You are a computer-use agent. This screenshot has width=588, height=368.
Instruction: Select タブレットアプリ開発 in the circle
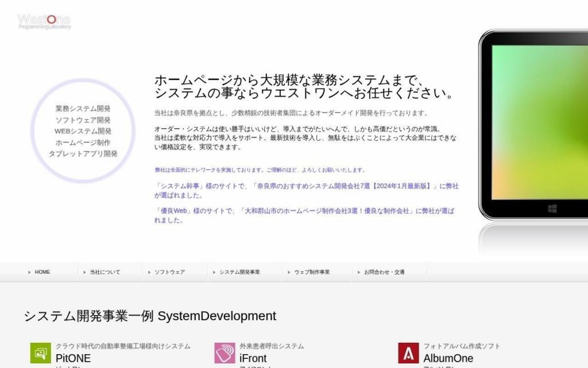coord(83,154)
